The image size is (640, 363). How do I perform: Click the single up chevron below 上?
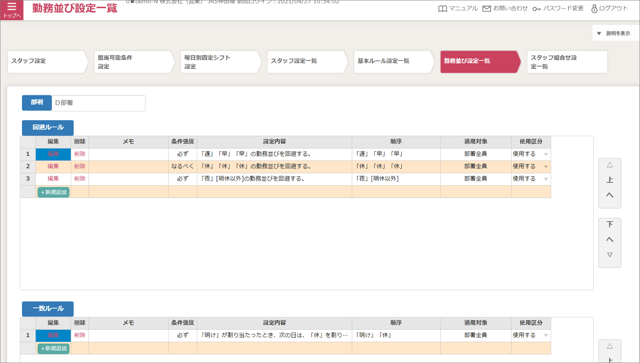pyautogui.click(x=609, y=195)
